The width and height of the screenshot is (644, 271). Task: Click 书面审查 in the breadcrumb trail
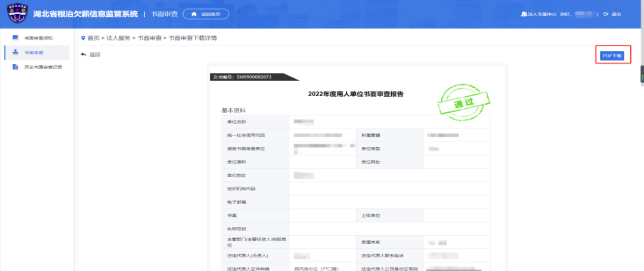click(148, 38)
